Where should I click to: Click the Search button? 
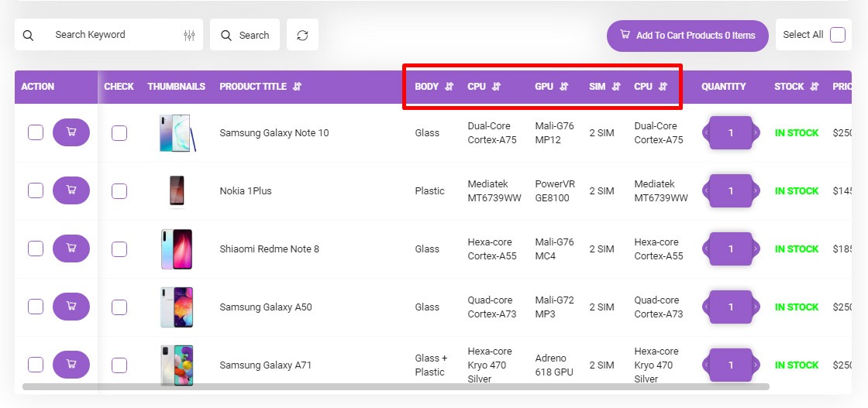point(245,35)
